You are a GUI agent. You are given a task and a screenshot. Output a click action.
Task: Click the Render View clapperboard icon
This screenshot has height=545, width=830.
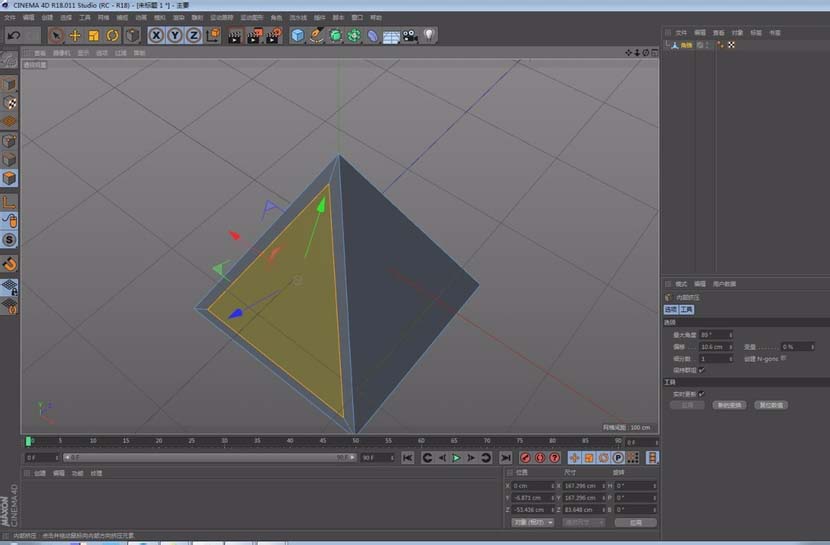234,35
